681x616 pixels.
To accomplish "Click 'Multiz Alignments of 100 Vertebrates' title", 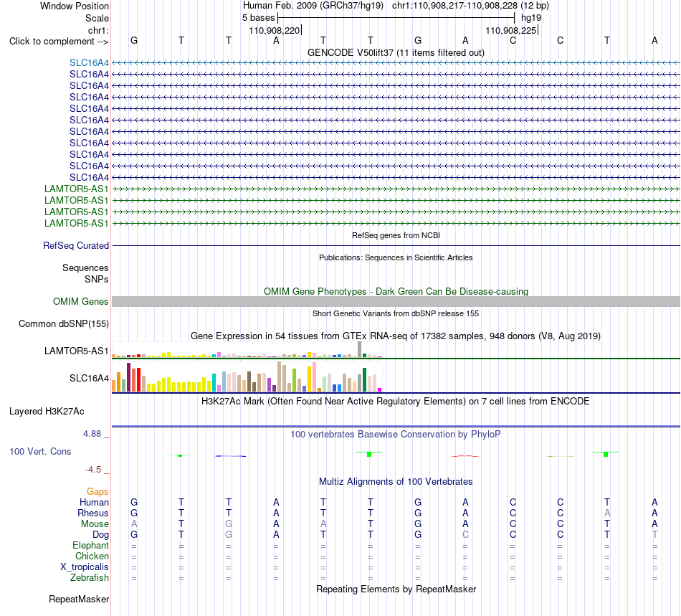I will pyautogui.click(x=396, y=481).
